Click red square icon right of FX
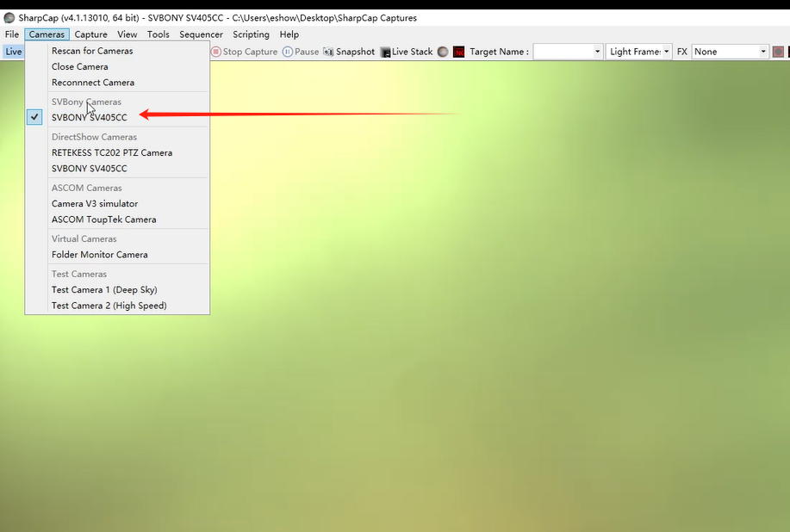The width and height of the screenshot is (790, 532). click(x=778, y=52)
